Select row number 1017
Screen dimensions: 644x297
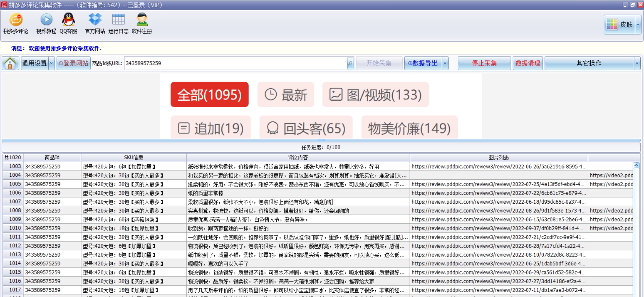(13, 290)
